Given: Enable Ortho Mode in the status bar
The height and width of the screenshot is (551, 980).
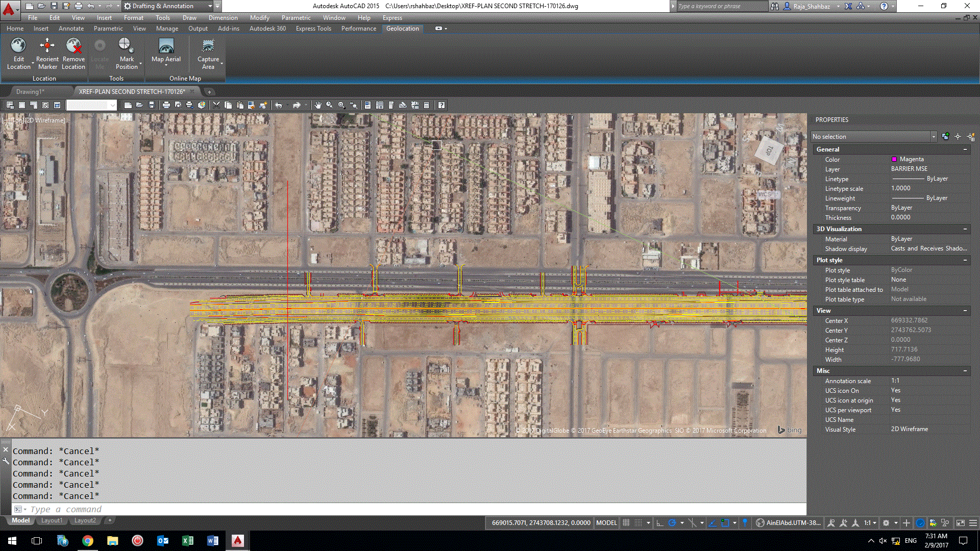Looking at the screenshot, I should pyautogui.click(x=659, y=522).
